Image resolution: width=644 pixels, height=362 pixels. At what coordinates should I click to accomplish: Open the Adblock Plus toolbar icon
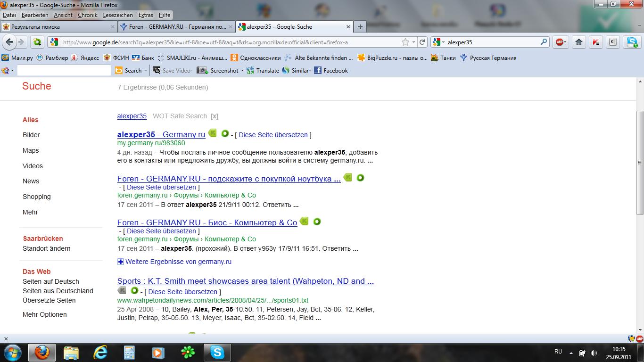(x=559, y=42)
